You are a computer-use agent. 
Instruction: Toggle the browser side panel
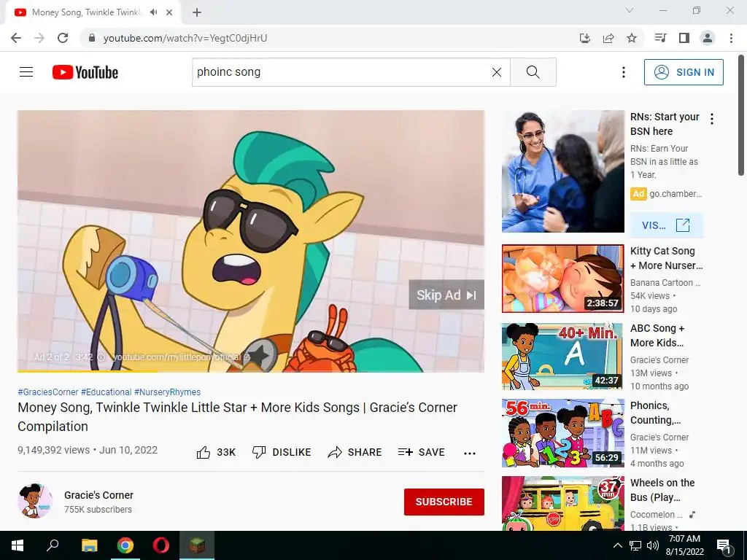tap(684, 38)
